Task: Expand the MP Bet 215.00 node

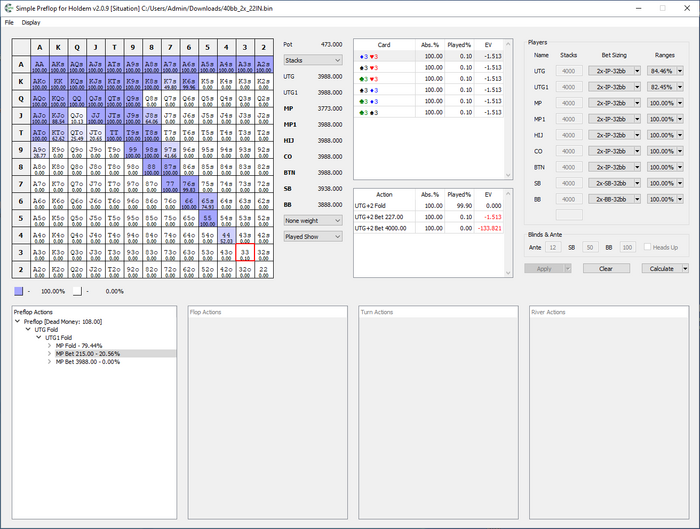Action: tap(50, 354)
